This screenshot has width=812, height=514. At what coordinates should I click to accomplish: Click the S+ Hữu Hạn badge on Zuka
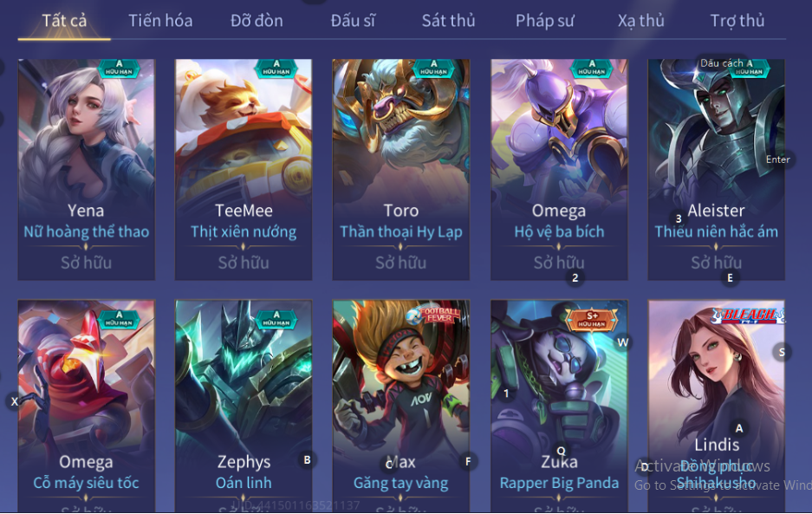point(591,319)
